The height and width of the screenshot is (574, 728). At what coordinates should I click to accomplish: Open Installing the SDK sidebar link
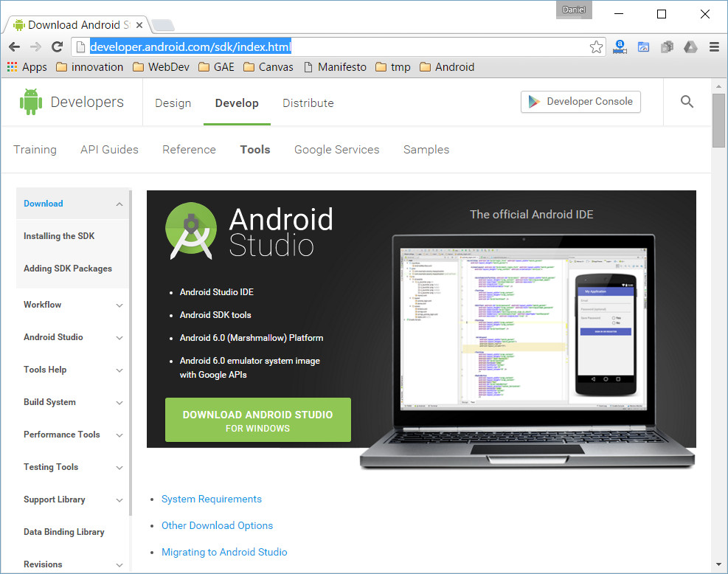tap(59, 236)
